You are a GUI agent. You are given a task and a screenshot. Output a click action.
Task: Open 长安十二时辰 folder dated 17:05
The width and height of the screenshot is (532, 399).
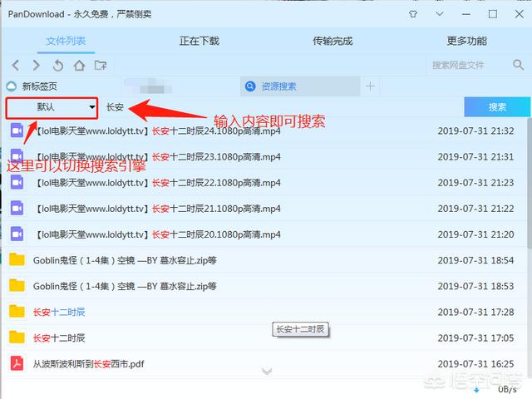click(x=59, y=338)
